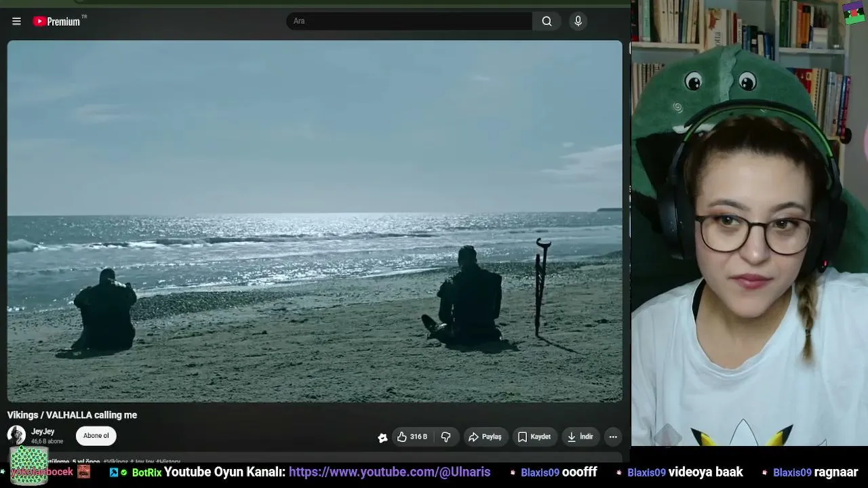Dislike the video with the thumbs-down
The image size is (868, 488).
point(446,437)
